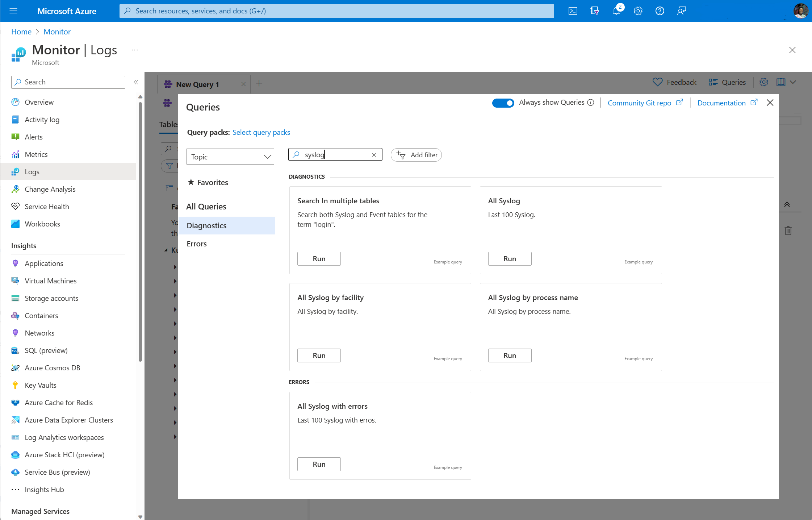The width and height of the screenshot is (812, 520).
Task: Run All Syslog by facility query
Action: point(319,355)
